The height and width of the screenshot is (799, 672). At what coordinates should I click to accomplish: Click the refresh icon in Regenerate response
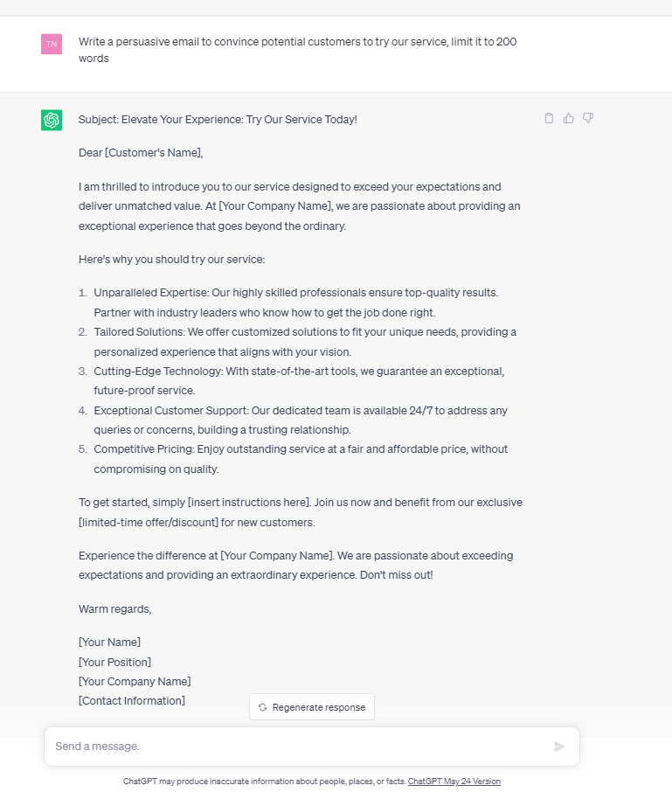pyautogui.click(x=262, y=707)
